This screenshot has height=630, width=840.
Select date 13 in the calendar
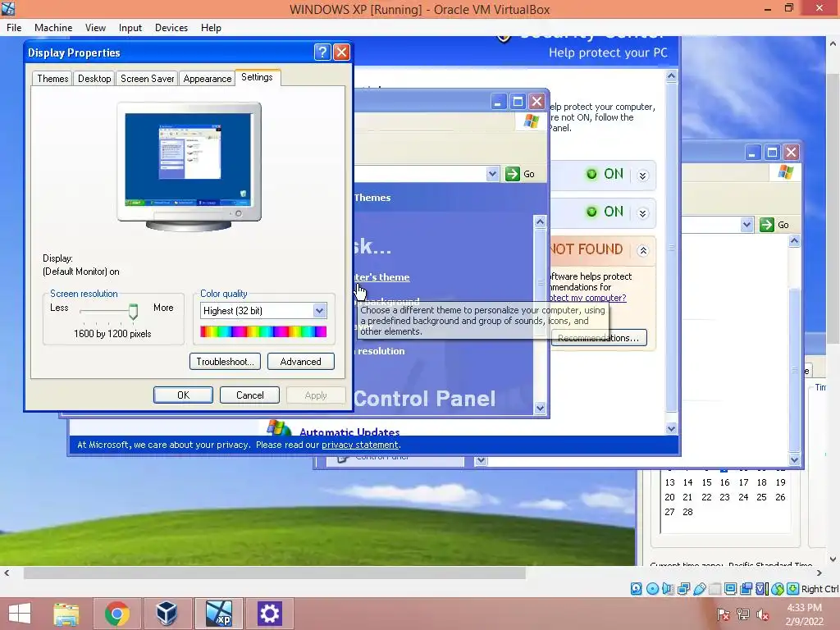(669, 482)
